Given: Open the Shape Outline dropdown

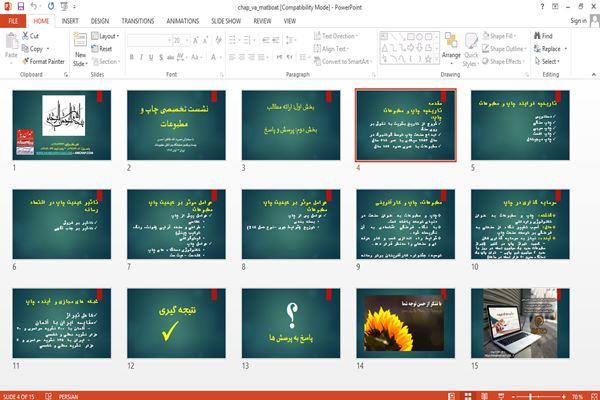Looking at the screenshot, I should [x=504, y=49].
